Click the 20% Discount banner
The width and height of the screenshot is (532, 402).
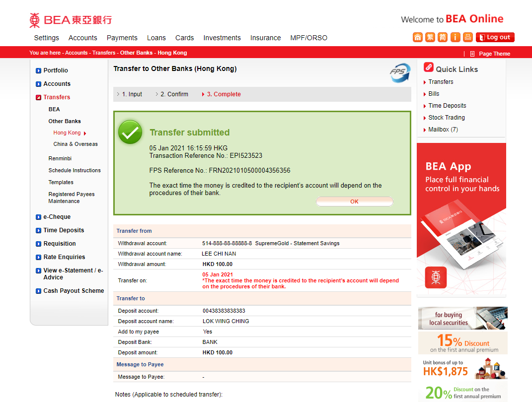point(463,392)
